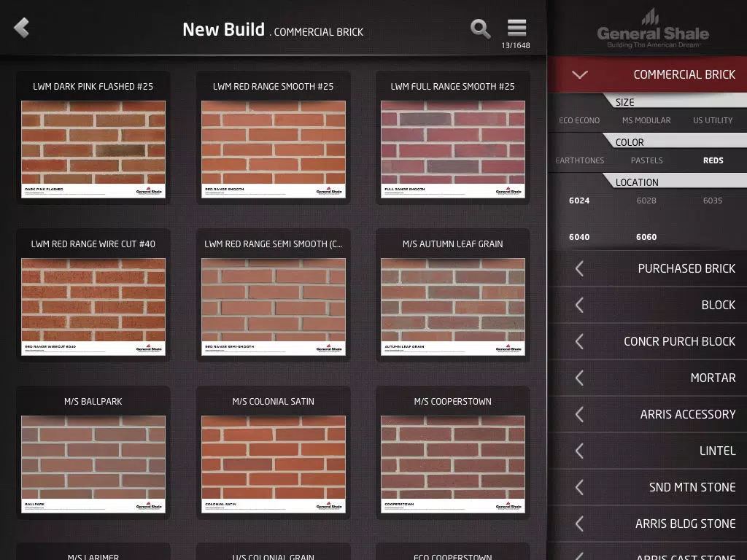
Task: Select the COMMERCIAL BRICK section header label
Action: [684, 75]
